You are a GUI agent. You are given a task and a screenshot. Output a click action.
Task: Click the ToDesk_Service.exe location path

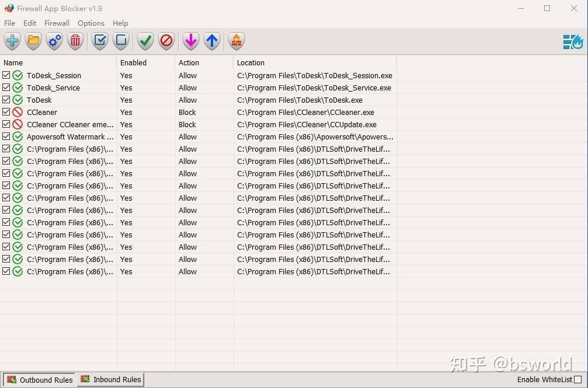point(314,88)
